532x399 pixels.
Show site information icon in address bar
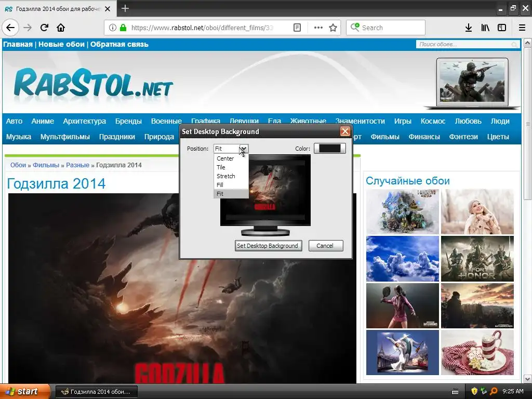tap(113, 28)
